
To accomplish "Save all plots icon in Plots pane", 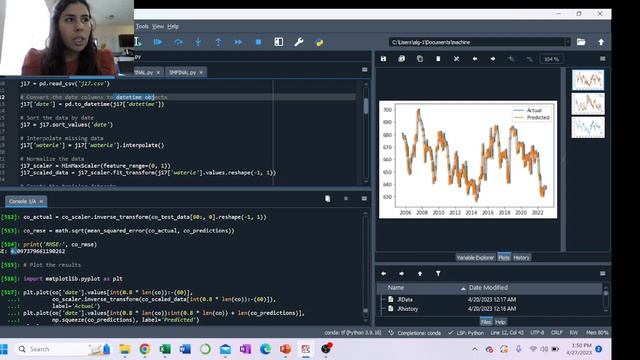I will (402, 59).
